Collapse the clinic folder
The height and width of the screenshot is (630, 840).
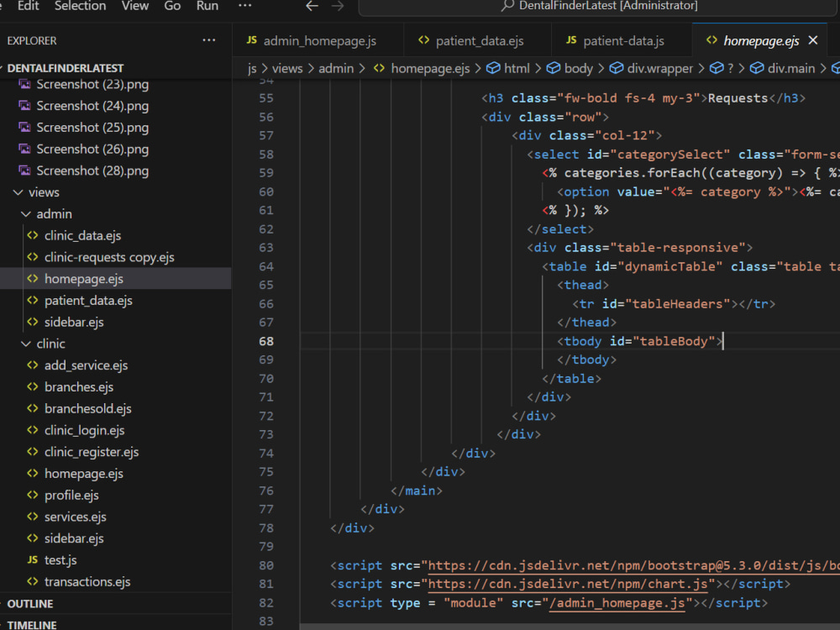click(50, 344)
